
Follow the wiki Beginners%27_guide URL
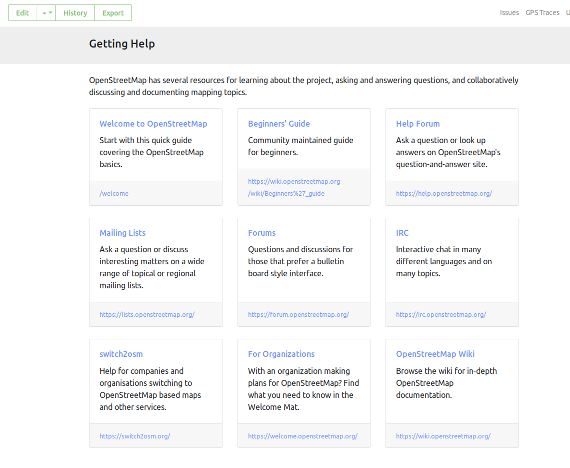pyautogui.click(x=294, y=187)
